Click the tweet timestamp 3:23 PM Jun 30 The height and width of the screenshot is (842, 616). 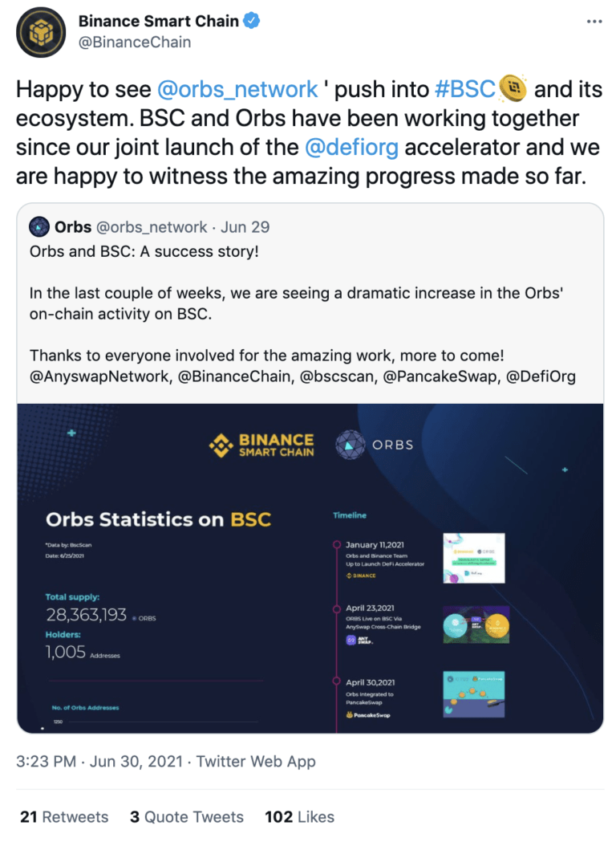tap(99, 762)
